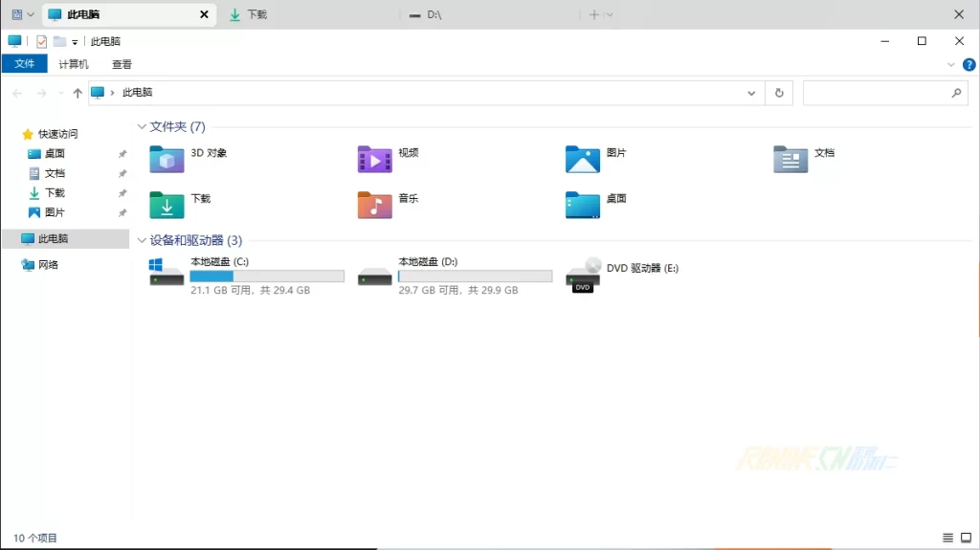Screen dimensions: 980x550
Task: Go up one level with up arrow
Action: point(78,93)
